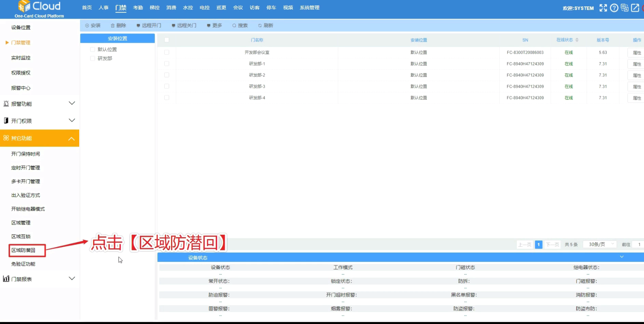Check the 默认位置 location checkbox
The width and height of the screenshot is (644, 324).
click(x=93, y=50)
